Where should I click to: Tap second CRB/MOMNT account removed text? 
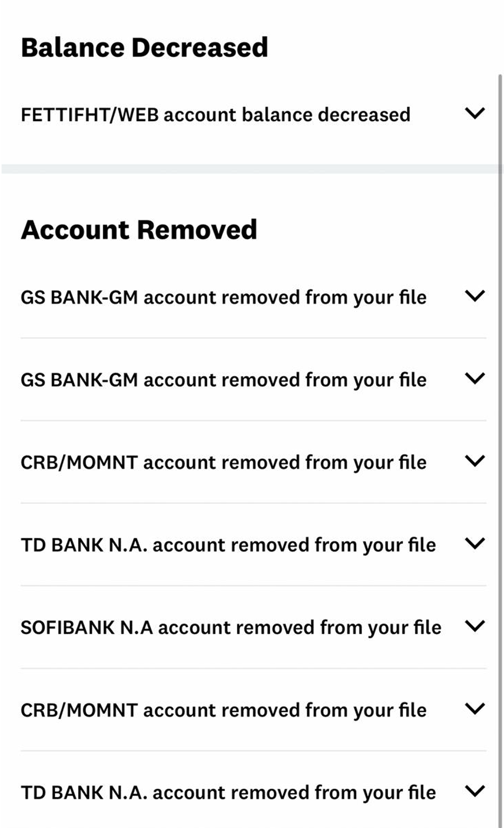click(224, 711)
